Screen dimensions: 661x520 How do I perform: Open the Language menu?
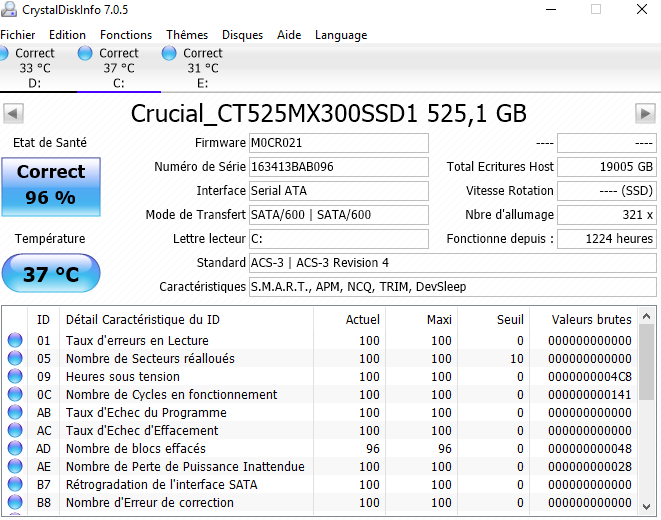coord(341,34)
